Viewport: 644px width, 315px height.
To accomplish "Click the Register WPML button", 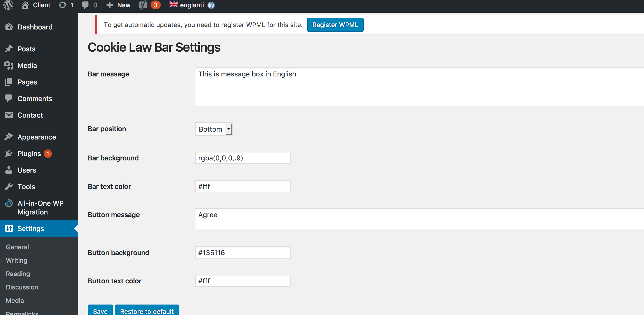I will pos(335,25).
